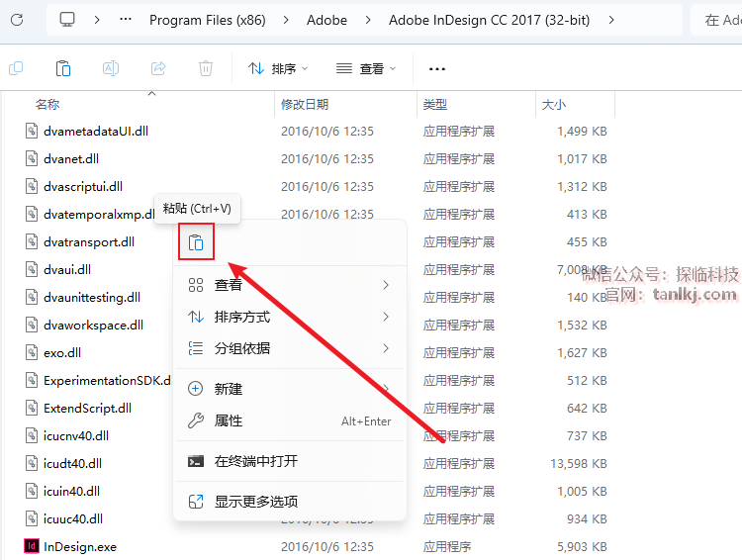Expand the 查看 submenu in context menu
This screenshot has width=742, height=560.
289,285
